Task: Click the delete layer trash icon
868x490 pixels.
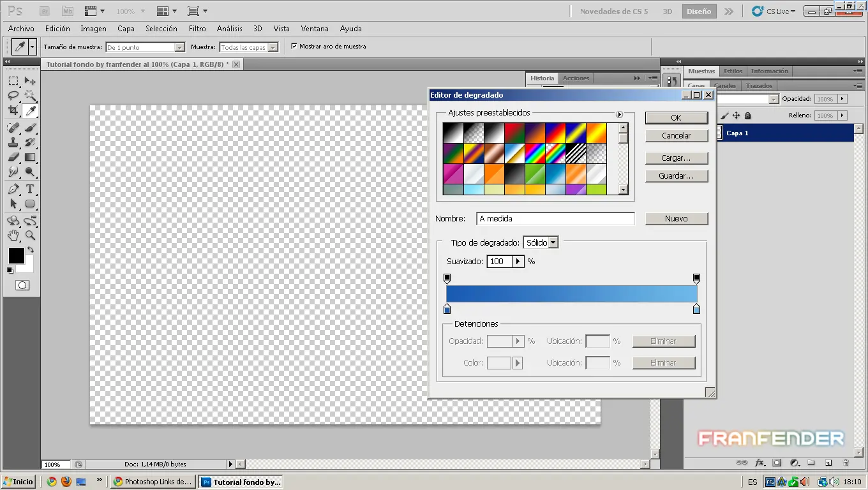Action: pyautogui.click(x=846, y=463)
